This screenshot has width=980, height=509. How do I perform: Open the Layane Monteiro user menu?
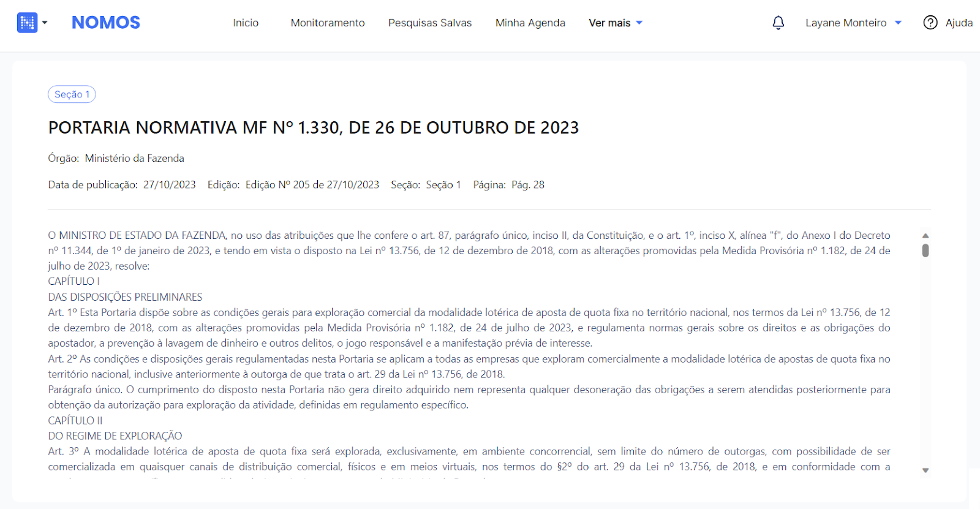click(853, 23)
